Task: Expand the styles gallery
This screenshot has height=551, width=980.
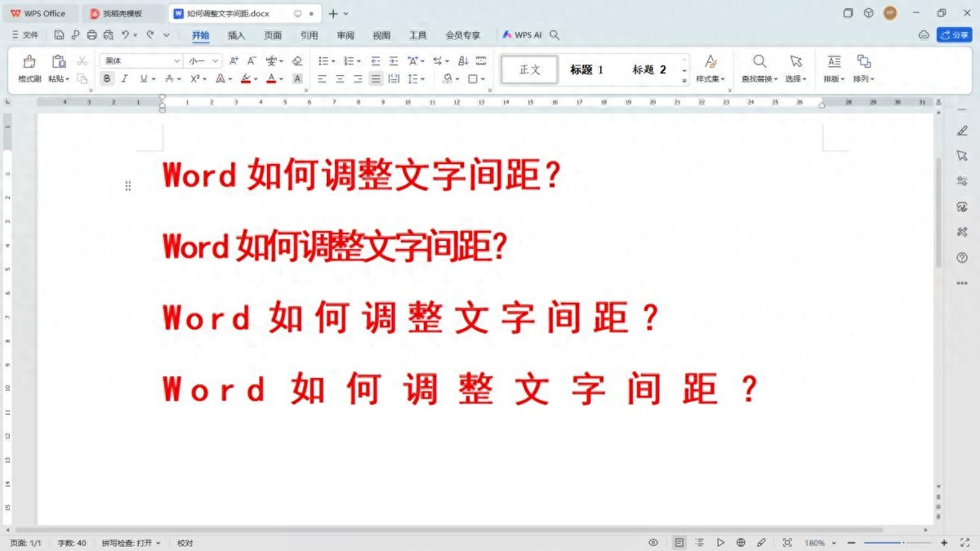Action: (x=684, y=81)
